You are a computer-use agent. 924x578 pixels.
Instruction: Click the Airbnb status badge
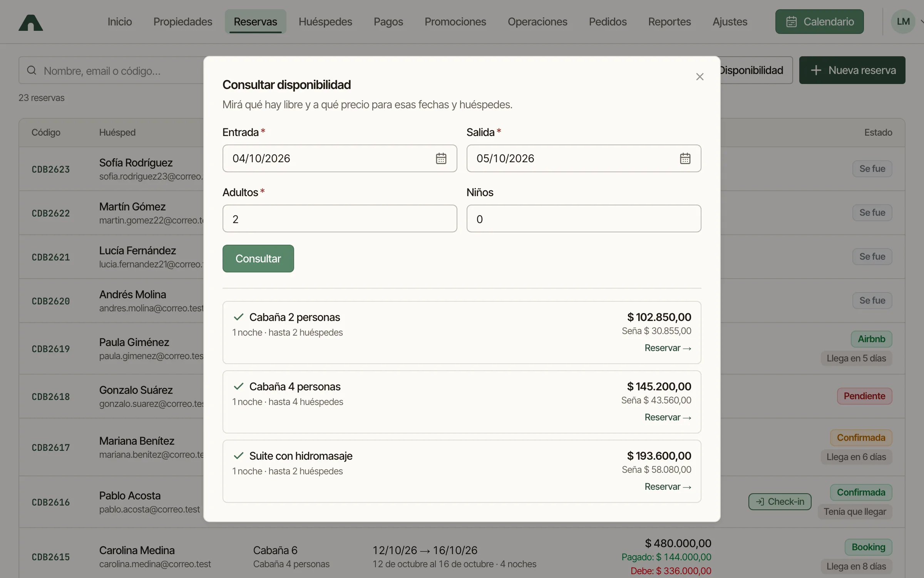872,339
